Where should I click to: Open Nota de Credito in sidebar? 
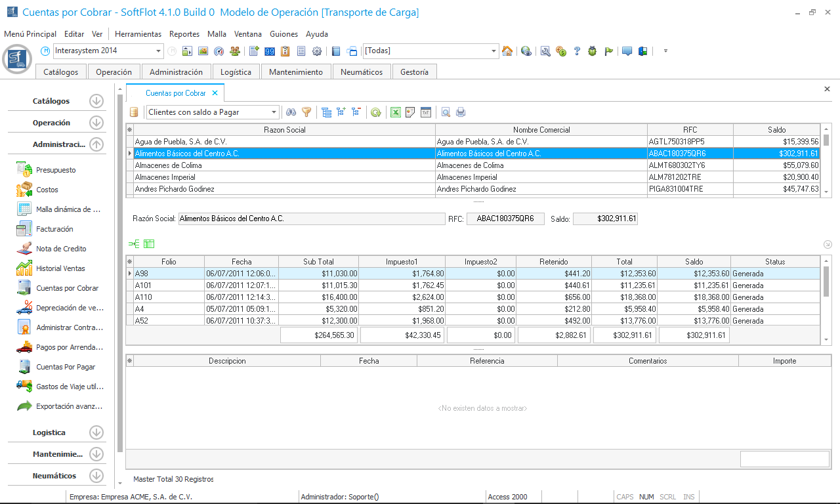click(61, 249)
